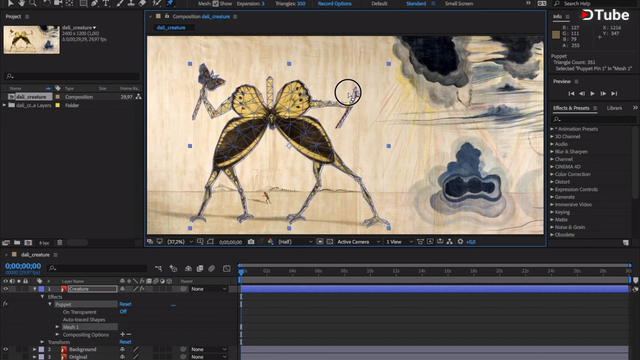Delete selected project item with trash icon
The image size is (640, 360).
tap(60, 242)
